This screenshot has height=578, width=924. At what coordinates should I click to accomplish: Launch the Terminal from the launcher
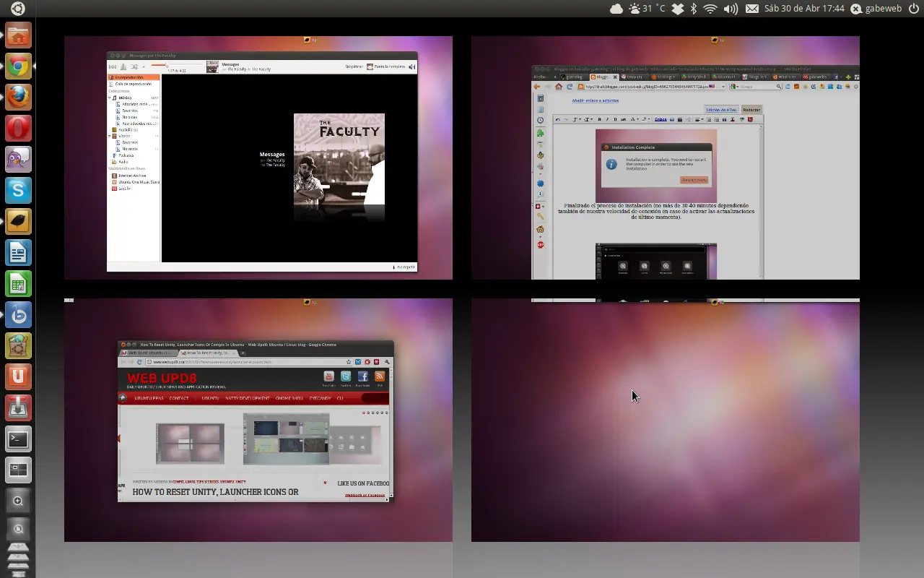tap(18, 439)
